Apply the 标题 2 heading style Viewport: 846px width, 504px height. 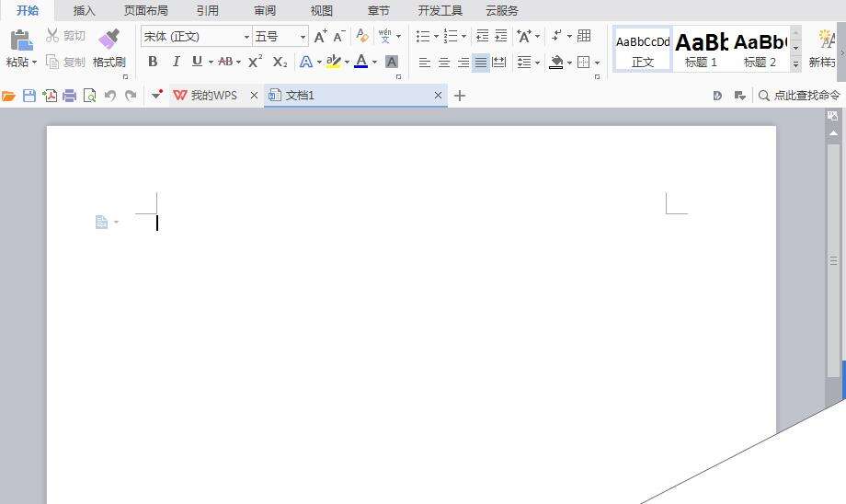click(760, 50)
